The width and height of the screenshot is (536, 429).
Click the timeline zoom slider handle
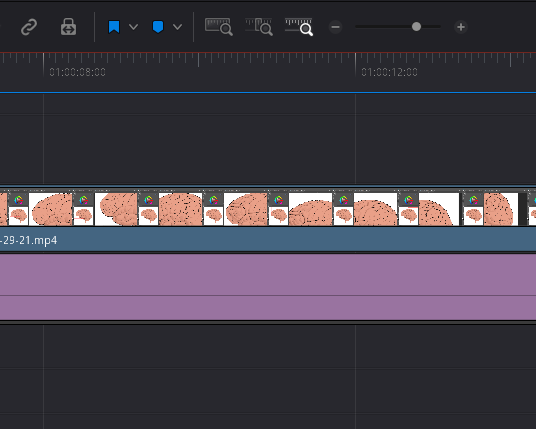click(x=416, y=27)
